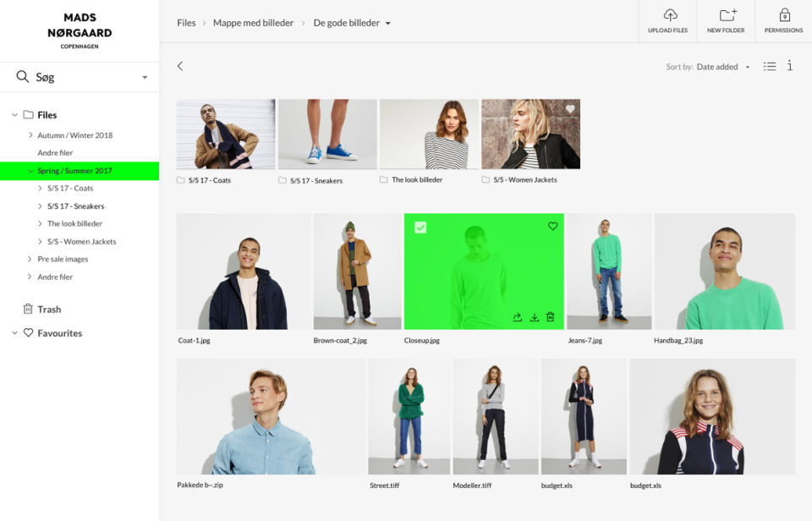Click folder icon beside S/S - Women Jackets label
Image resolution: width=812 pixels, height=521 pixels.
[x=486, y=179]
